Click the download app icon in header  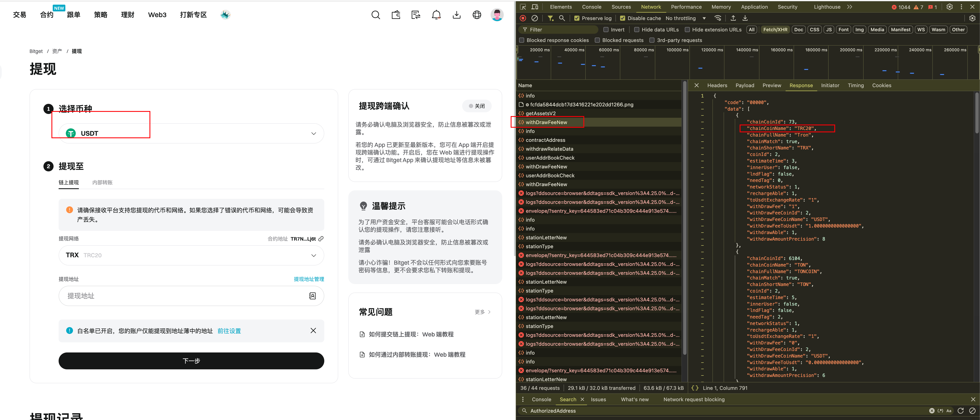456,15
